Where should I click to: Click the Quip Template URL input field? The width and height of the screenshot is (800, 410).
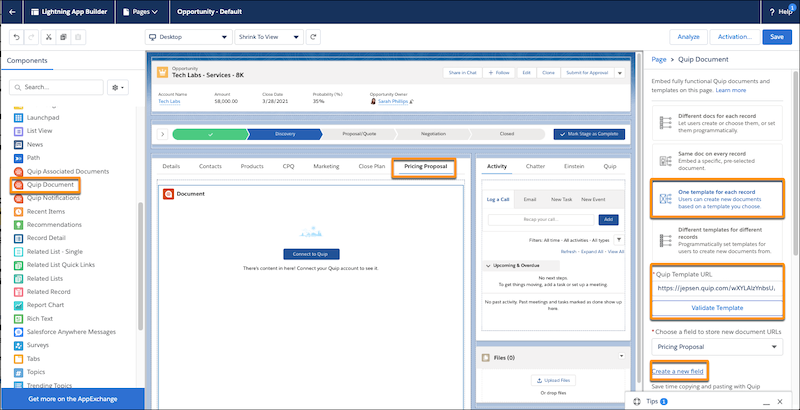click(x=715, y=288)
